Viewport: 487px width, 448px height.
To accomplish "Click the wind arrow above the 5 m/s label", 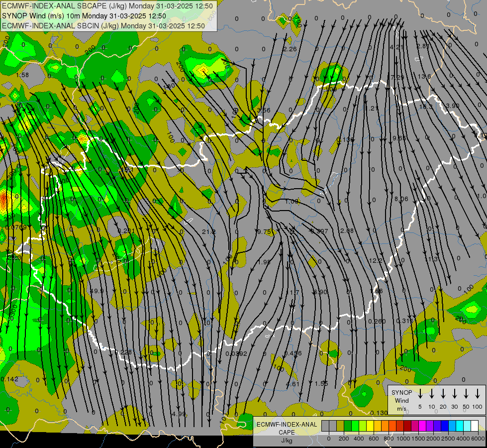I will coord(420,393).
